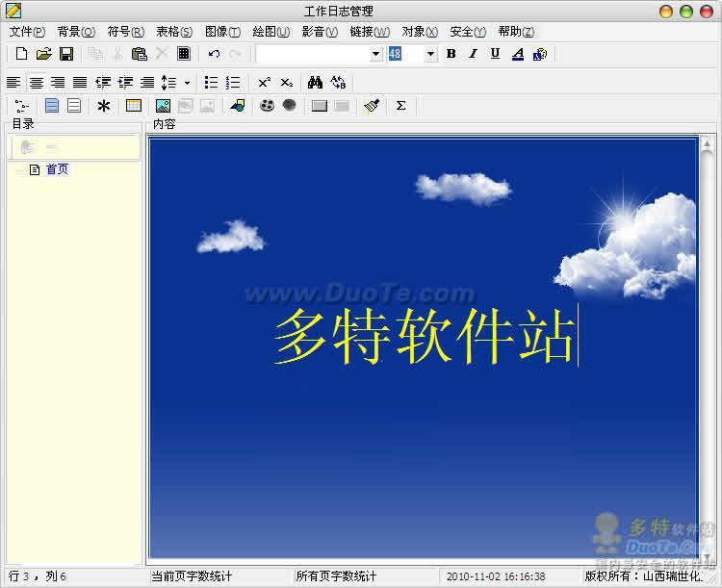
Task: Switch to the plain page view mode
Action: [74, 106]
